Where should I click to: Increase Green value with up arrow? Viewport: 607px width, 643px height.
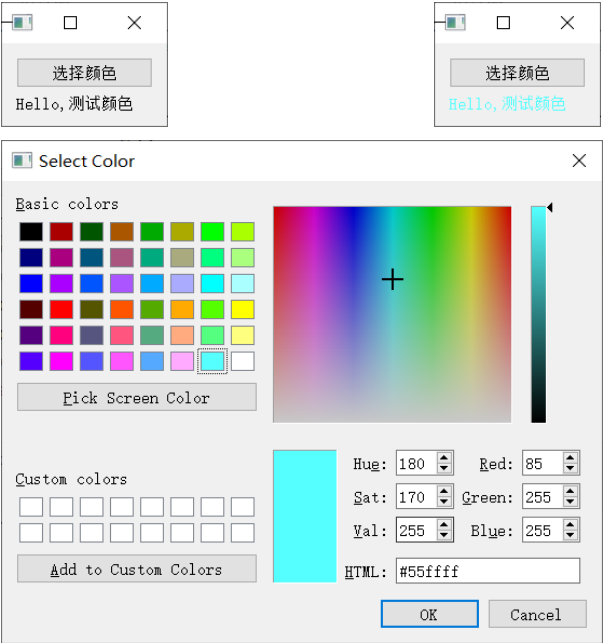(570, 492)
